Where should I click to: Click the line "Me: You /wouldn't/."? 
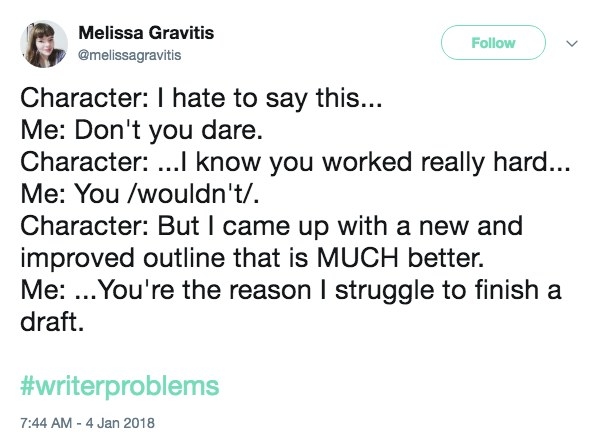[140, 194]
